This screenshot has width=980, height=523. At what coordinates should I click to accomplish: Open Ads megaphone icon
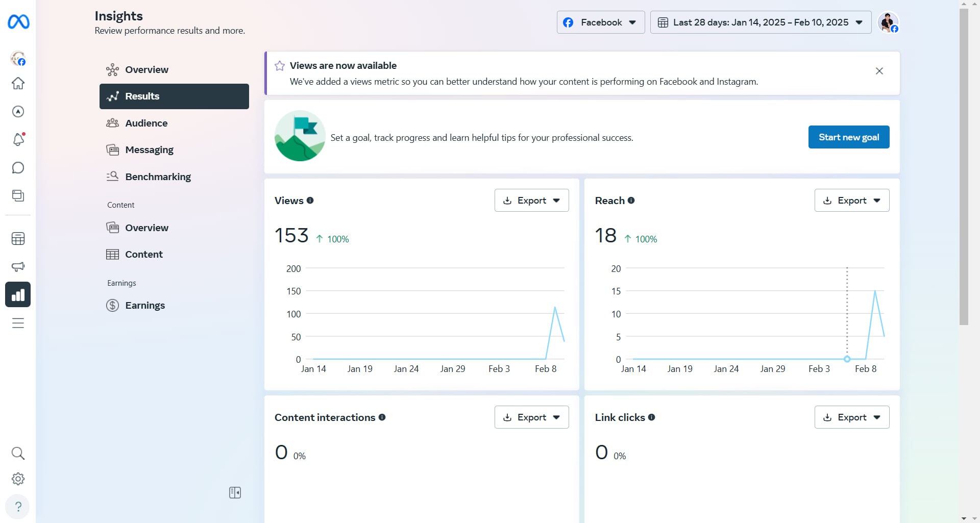18,266
